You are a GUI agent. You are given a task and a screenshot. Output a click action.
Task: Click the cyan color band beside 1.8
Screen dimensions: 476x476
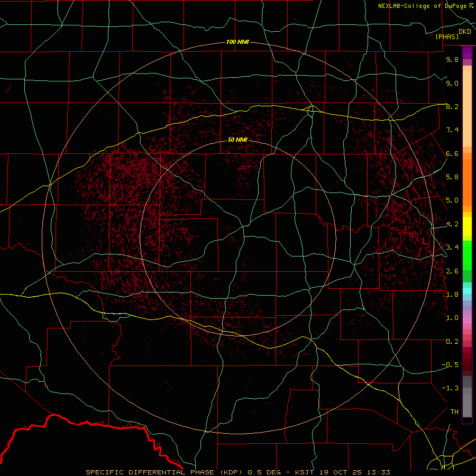pos(467,291)
